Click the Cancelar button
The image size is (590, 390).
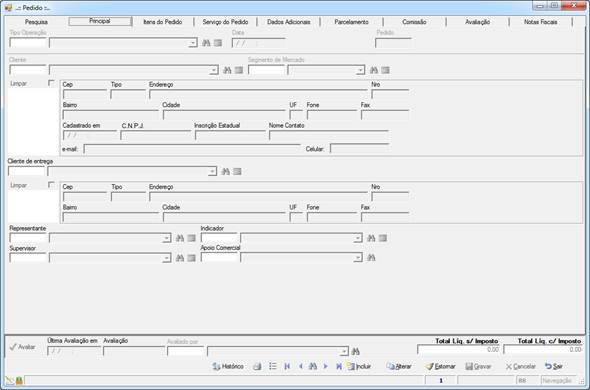point(521,366)
